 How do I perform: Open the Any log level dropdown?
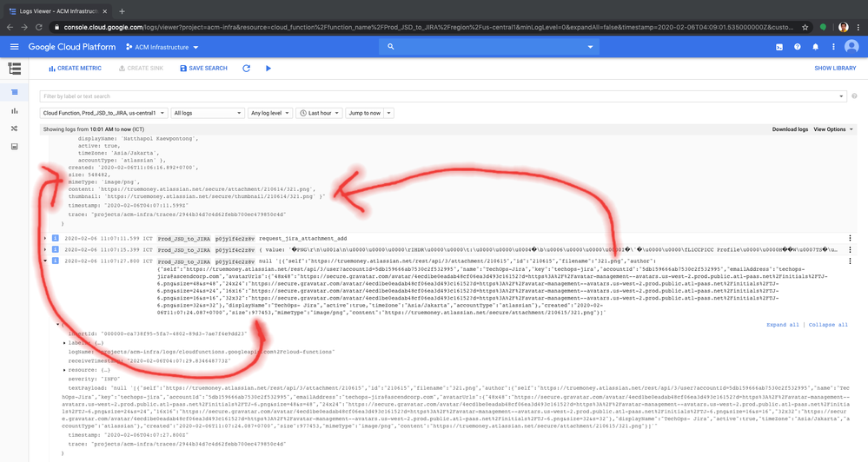[x=269, y=113]
